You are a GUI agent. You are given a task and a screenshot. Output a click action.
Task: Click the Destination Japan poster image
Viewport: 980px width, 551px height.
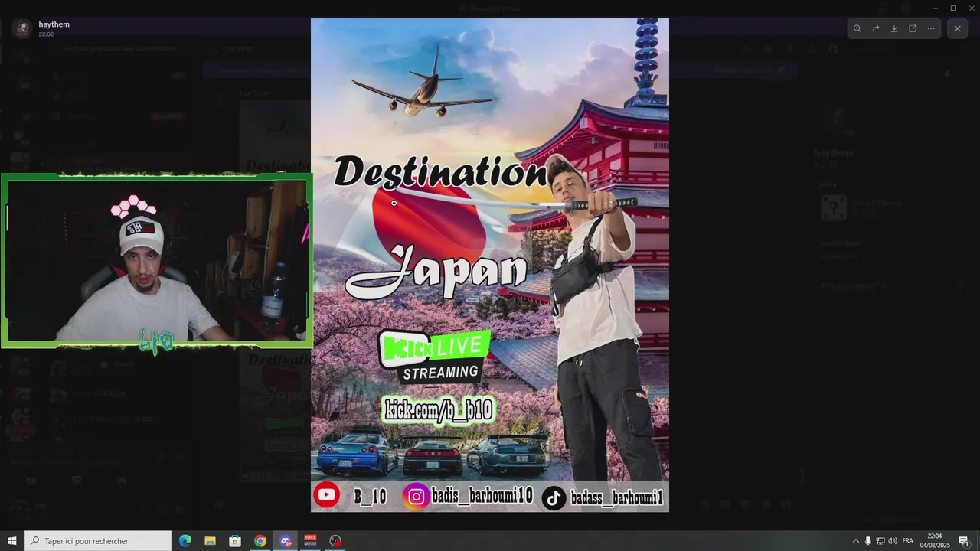(490, 265)
